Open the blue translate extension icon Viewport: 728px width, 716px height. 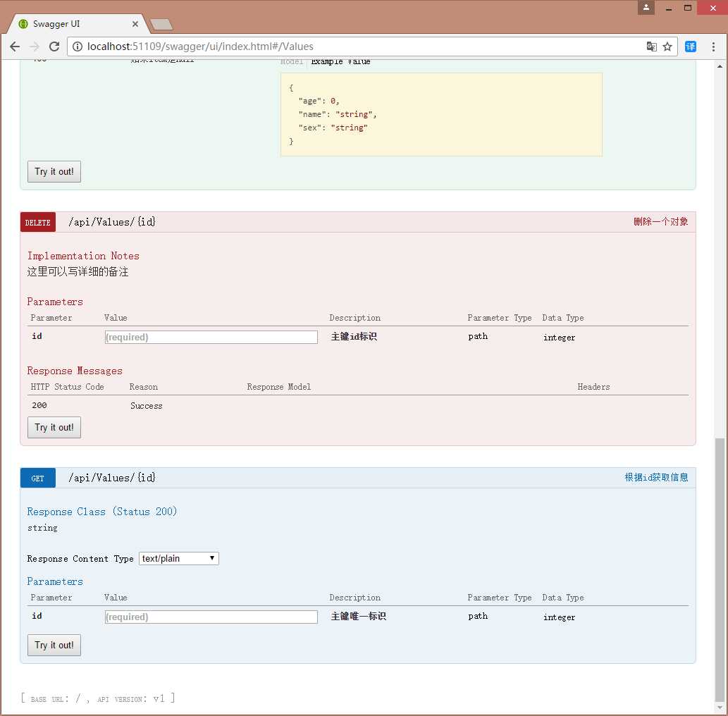(691, 47)
